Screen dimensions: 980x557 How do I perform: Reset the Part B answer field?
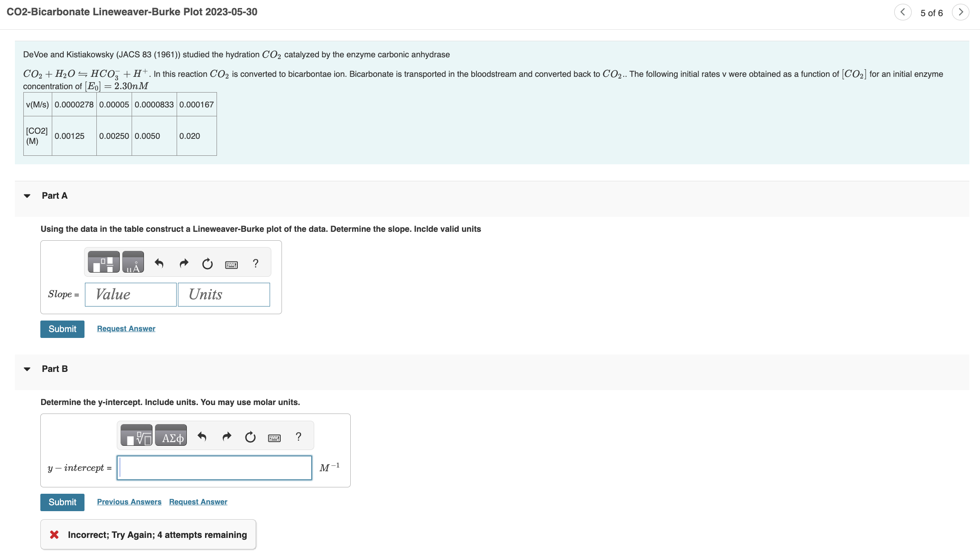[x=250, y=437]
